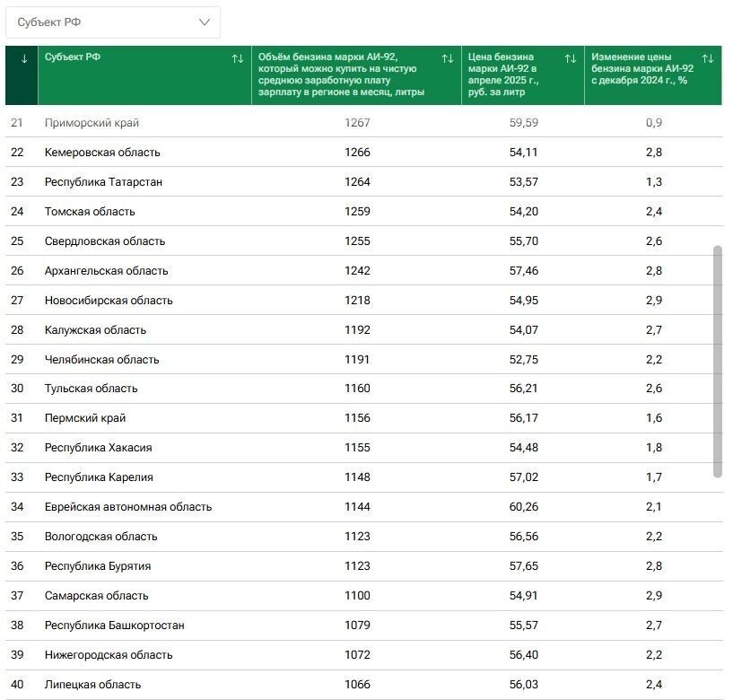The width and height of the screenshot is (733, 700).
Task: Click price value 53,57
Action: pos(524,181)
